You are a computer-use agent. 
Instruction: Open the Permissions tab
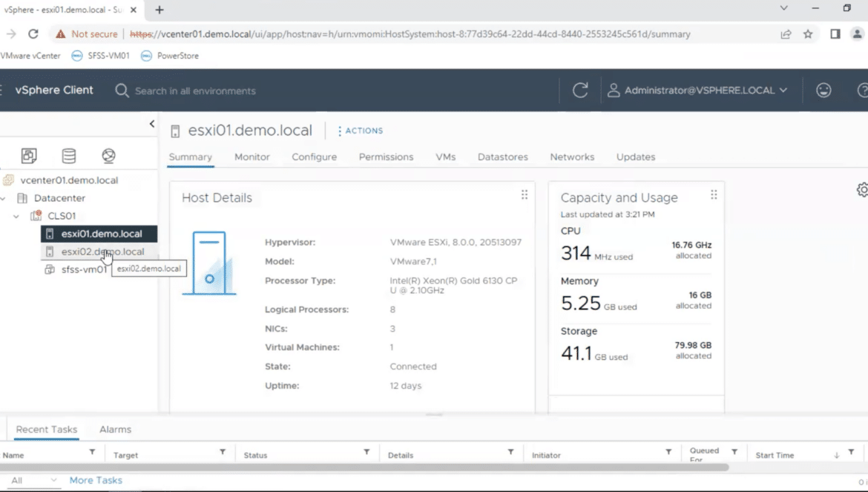386,157
